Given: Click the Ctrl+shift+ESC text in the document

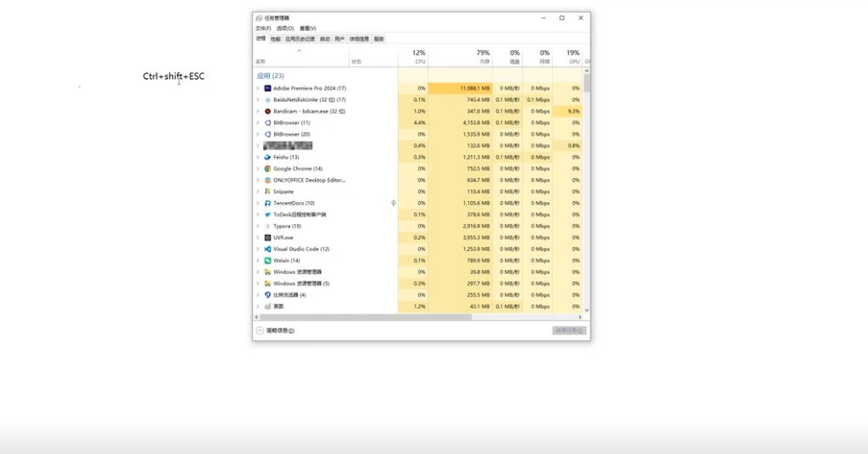Looking at the screenshot, I should [x=174, y=76].
